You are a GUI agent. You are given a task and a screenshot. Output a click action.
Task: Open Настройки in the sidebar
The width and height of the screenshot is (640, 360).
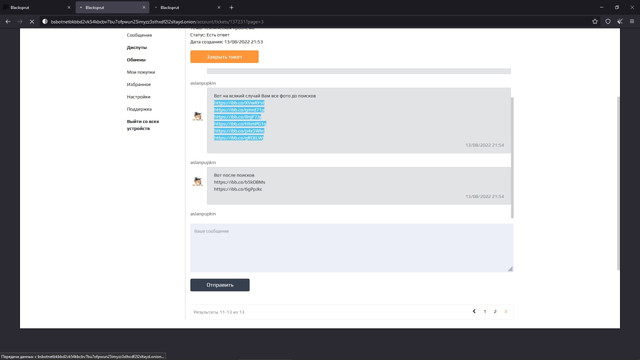pos(139,97)
